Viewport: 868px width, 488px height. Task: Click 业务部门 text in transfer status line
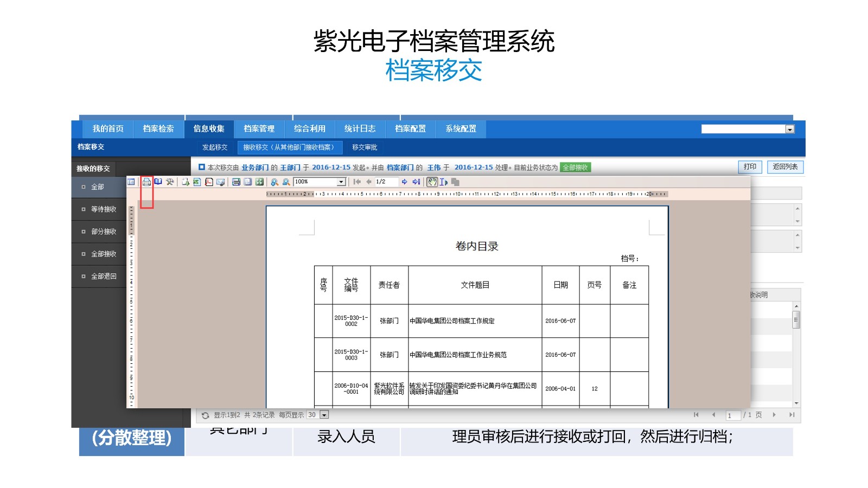[x=255, y=168]
